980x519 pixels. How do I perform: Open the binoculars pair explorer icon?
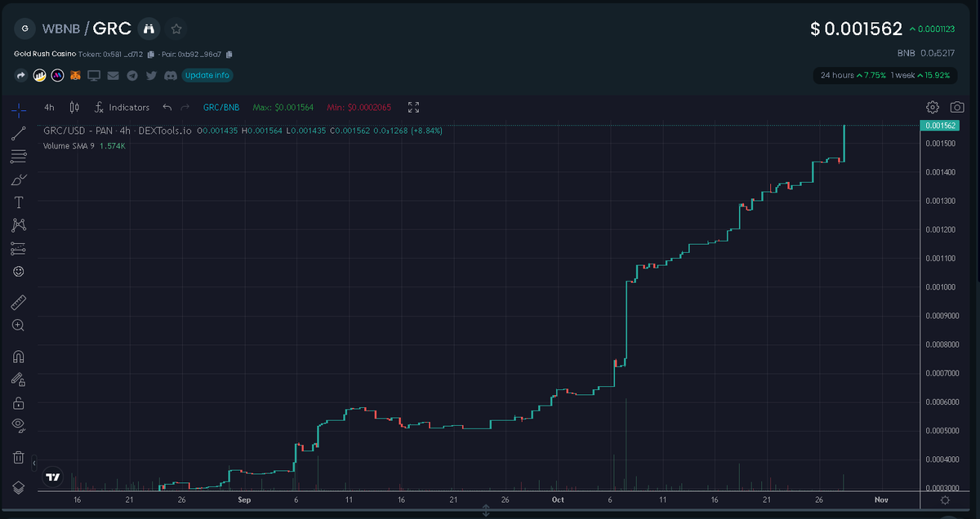149,29
